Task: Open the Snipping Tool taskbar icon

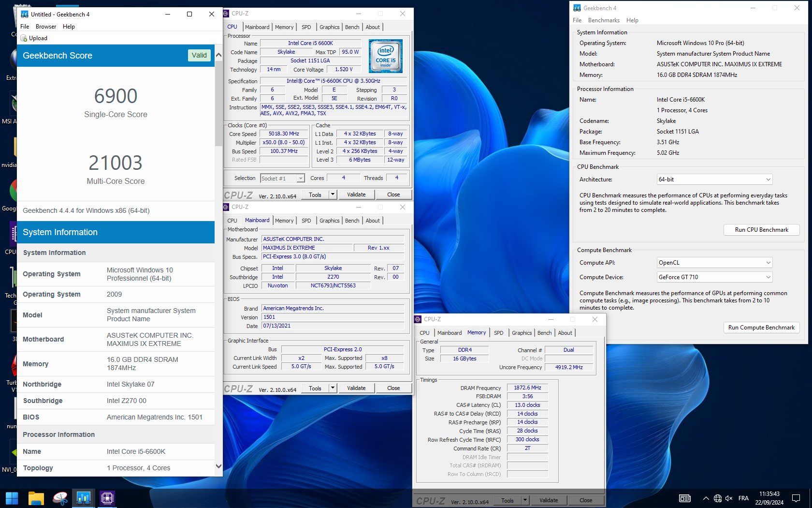Action: [60, 498]
